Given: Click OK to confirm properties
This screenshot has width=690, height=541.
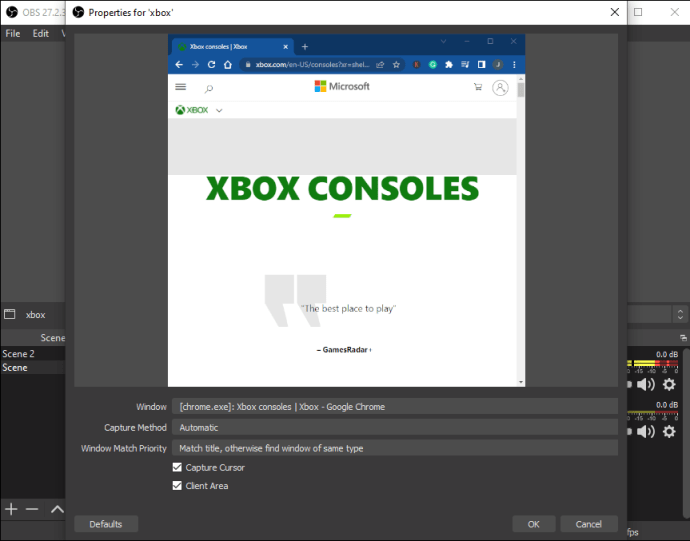Looking at the screenshot, I should coord(534,524).
